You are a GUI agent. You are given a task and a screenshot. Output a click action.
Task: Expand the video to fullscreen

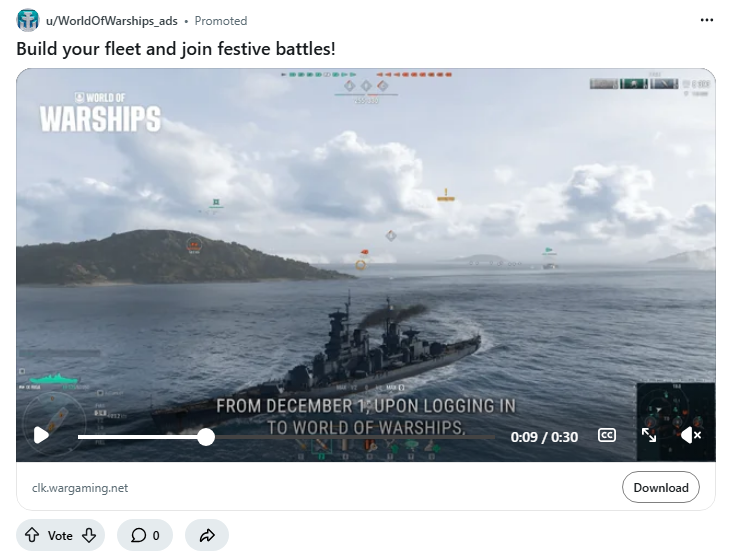(x=649, y=435)
